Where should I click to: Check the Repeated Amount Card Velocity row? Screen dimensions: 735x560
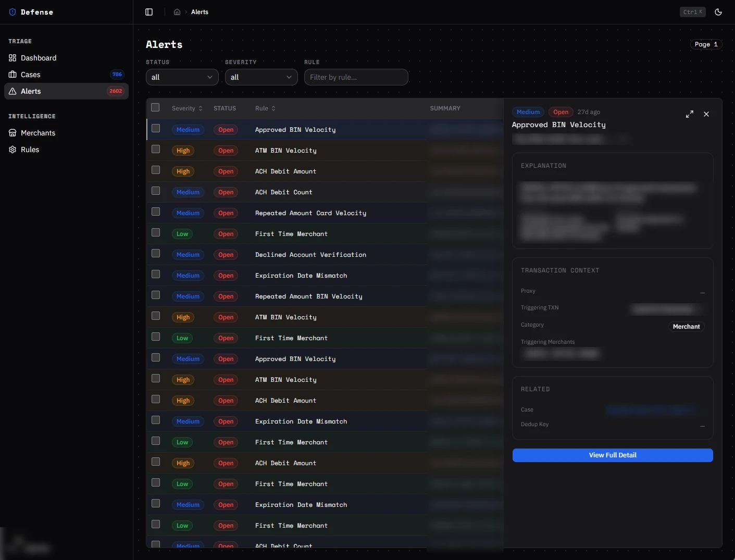156,211
